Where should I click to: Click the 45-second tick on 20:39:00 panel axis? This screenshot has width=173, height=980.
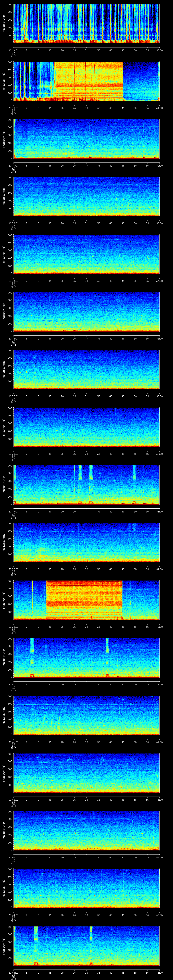123,627
